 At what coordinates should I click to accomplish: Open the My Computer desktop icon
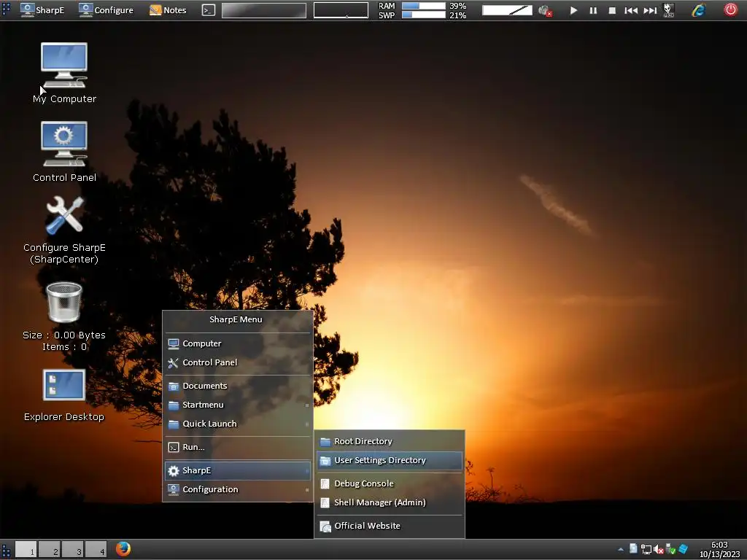coord(64,73)
